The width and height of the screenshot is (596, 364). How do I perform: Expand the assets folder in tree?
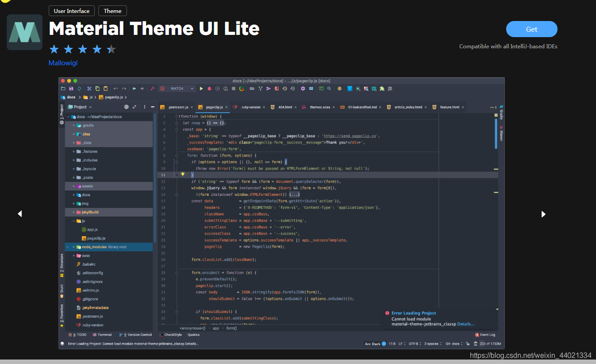(x=73, y=186)
